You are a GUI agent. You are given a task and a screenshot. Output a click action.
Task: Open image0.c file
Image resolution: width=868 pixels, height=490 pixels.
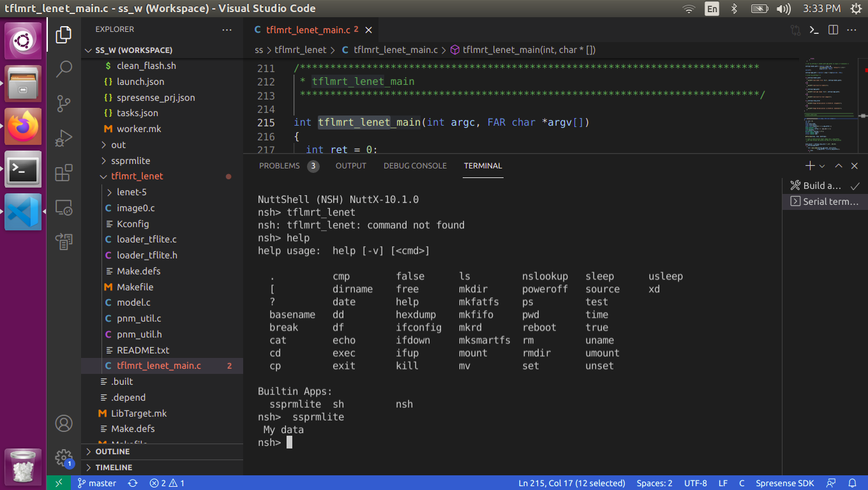point(162,208)
